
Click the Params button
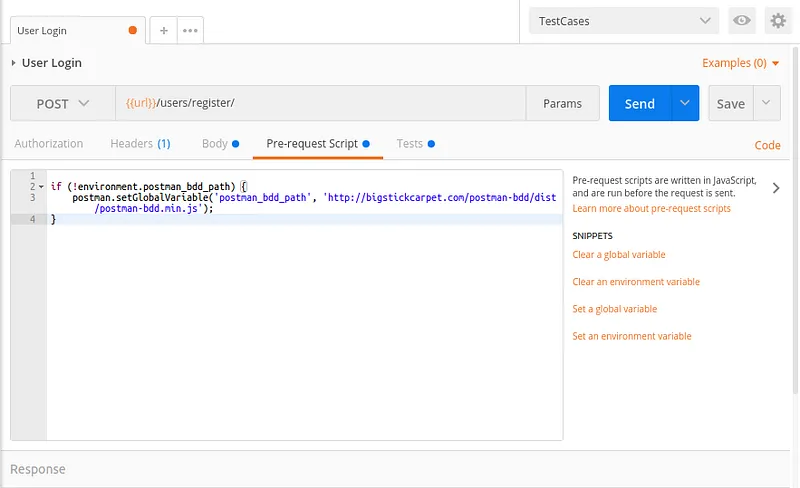point(562,103)
